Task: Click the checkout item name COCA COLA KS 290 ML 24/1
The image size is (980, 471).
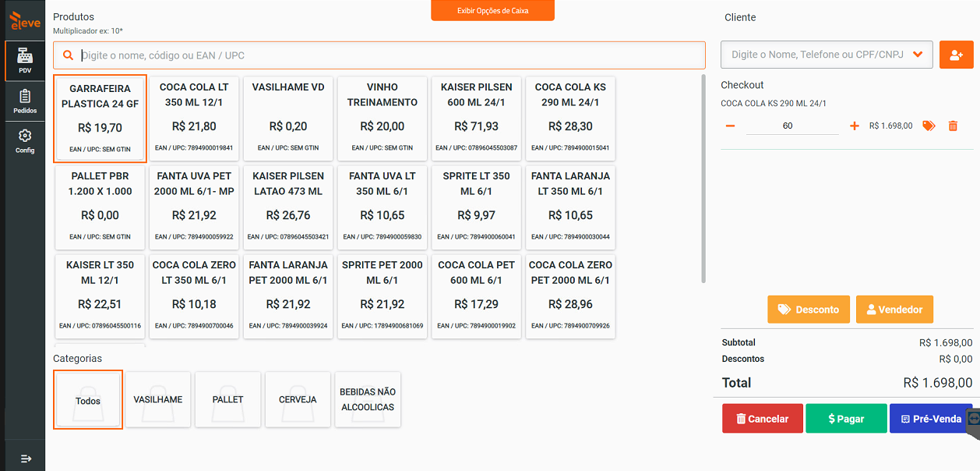Action: (x=774, y=103)
